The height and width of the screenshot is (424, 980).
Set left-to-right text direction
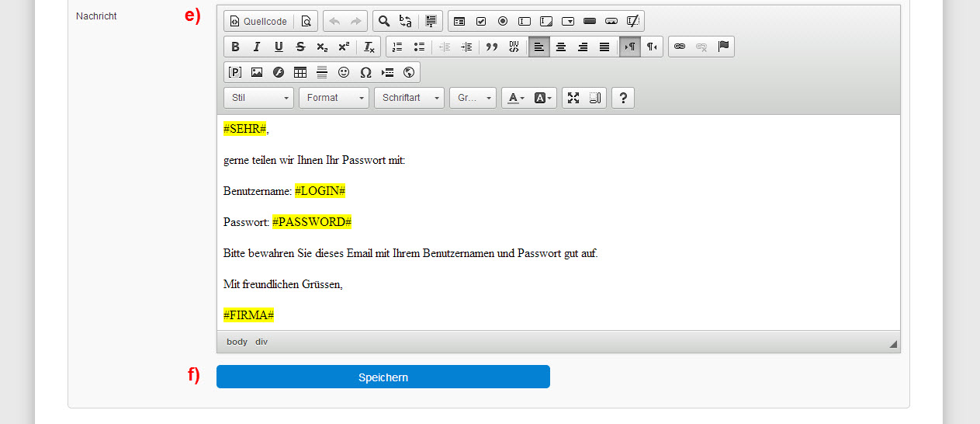630,47
